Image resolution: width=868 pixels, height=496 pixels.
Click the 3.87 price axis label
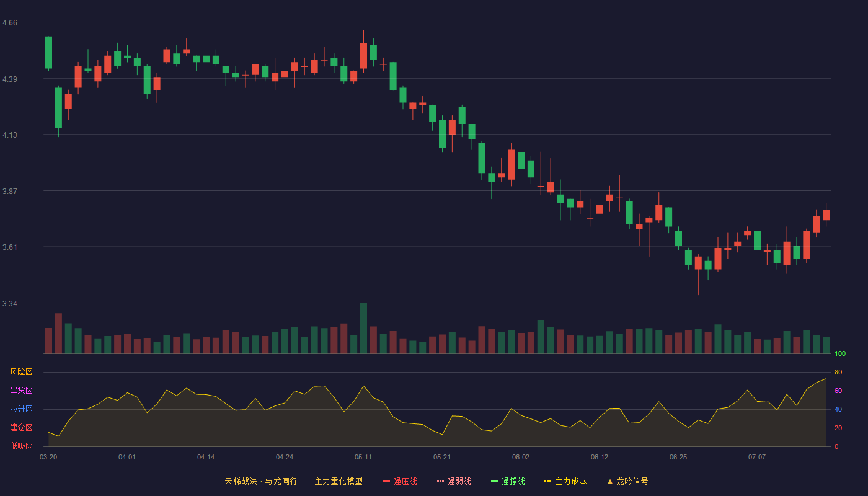10,192
